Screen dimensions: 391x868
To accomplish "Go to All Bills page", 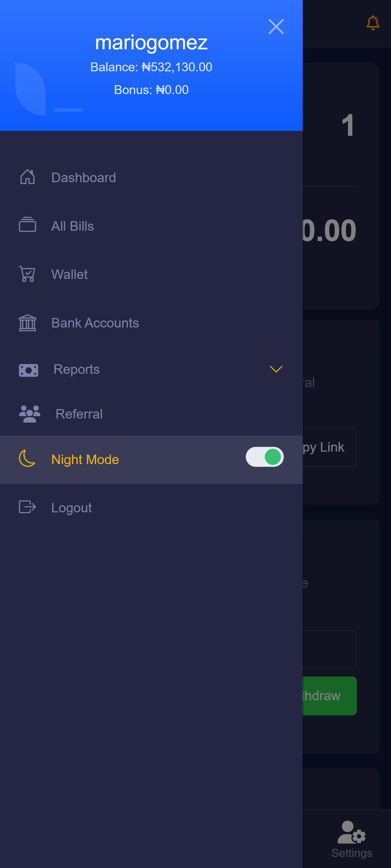I will [72, 226].
